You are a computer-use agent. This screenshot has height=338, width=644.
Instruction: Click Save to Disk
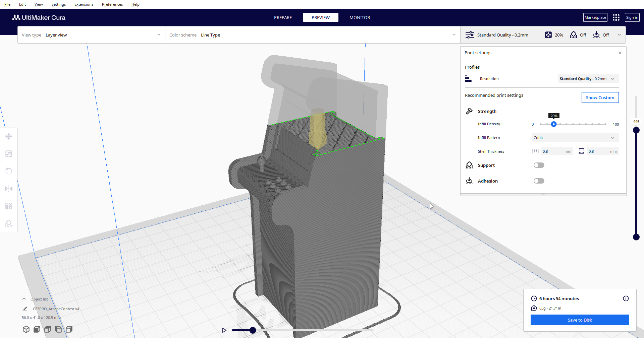click(x=580, y=320)
